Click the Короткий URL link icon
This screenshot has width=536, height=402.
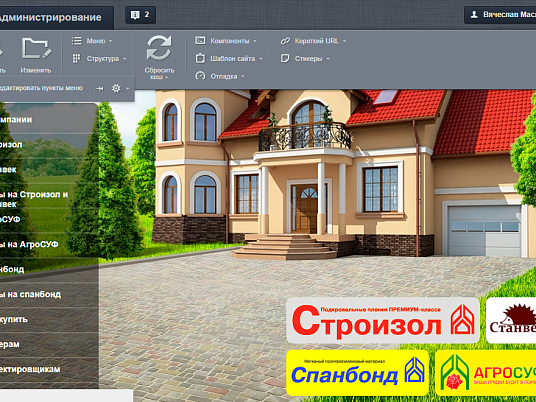[x=285, y=41]
